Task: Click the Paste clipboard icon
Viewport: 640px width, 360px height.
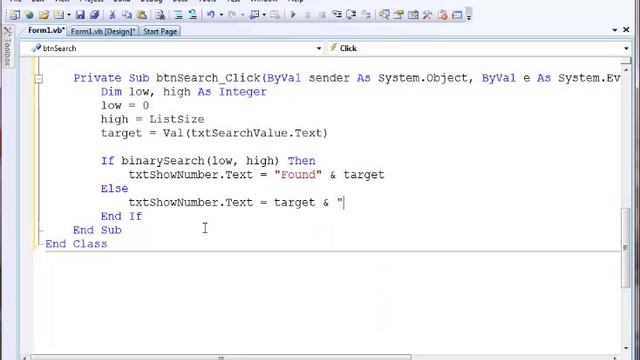Action: pyautogui.click(x=142, y=15)
